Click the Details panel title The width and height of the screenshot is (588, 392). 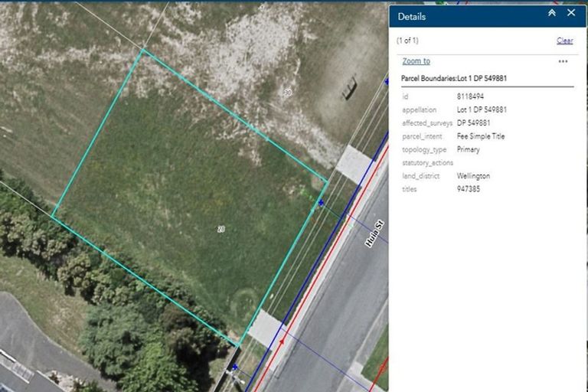pos(412,16)
